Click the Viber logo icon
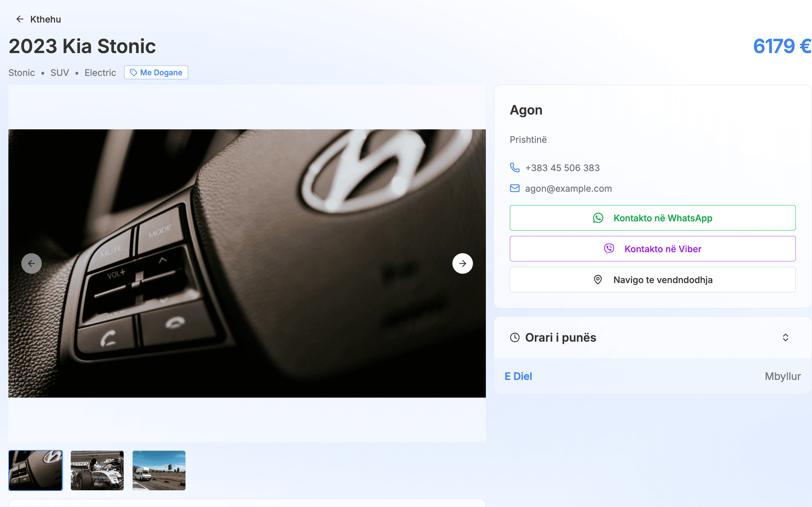Image resolution: width=812 pixels, height=507 pixels. [x=609, y=249]
